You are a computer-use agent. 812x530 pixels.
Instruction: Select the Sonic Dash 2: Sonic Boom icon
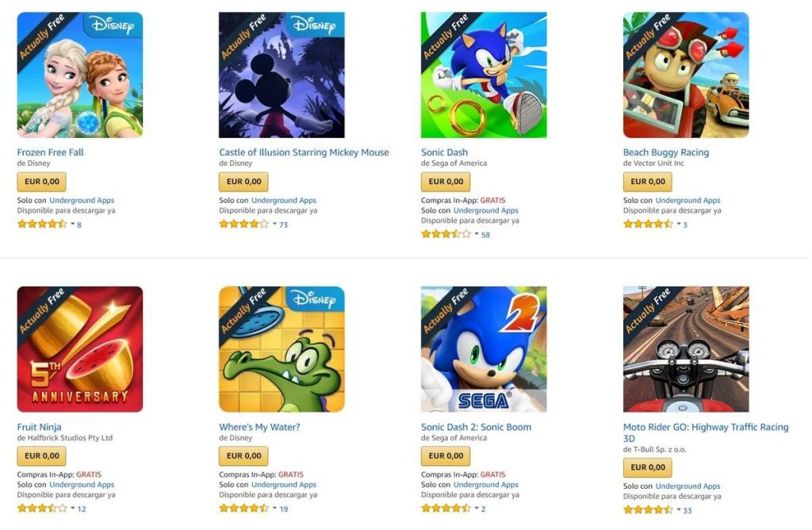(483, 348)
